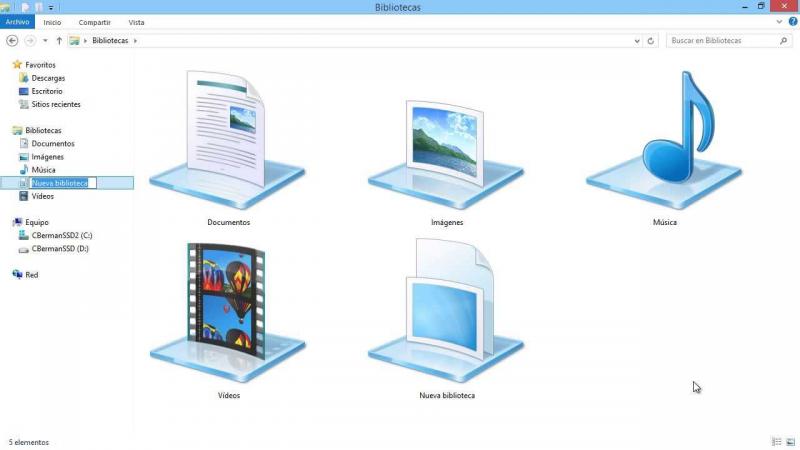Switch to large icons view in status bar

pos(790,441)
